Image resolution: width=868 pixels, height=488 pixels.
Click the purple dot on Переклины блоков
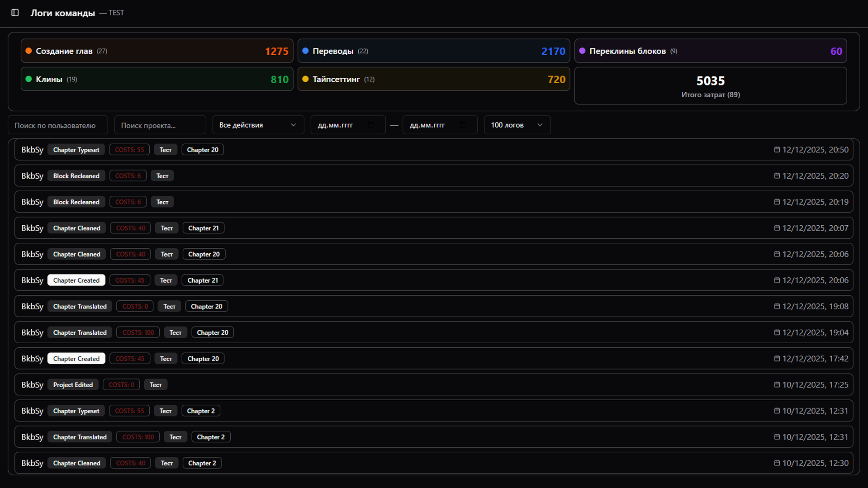click(x=582, y=51)
